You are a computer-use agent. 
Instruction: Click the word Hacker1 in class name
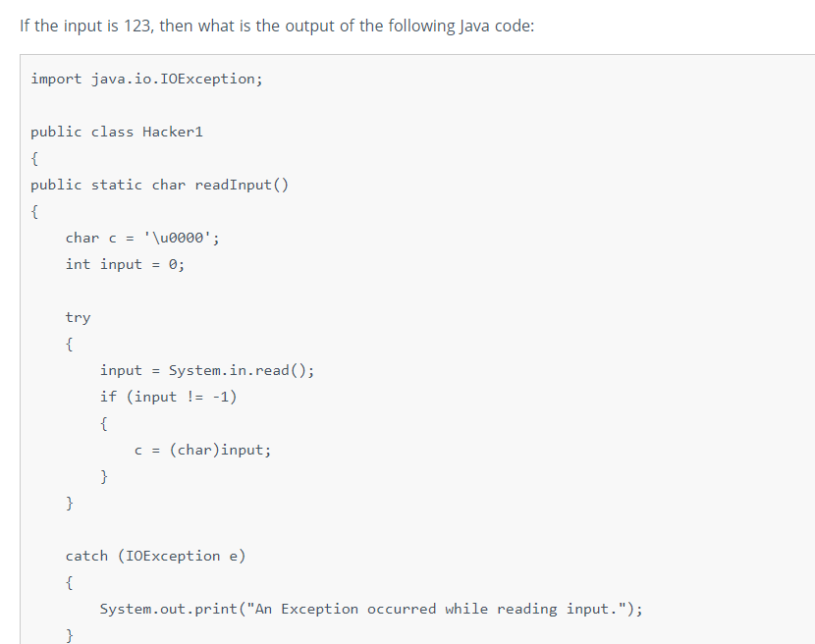(x=173, y=132)
